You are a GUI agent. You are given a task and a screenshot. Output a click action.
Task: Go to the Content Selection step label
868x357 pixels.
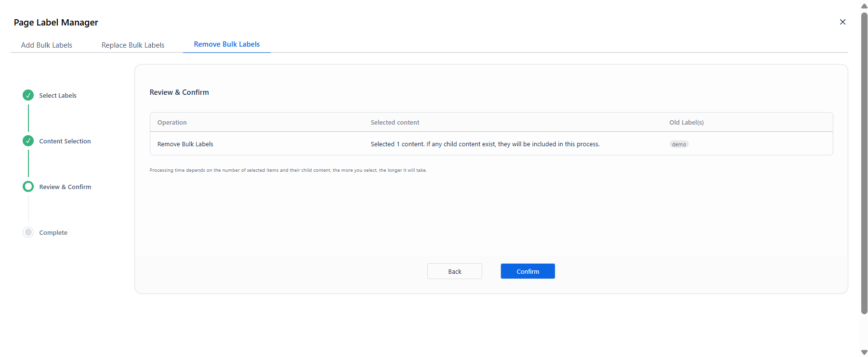65,141
